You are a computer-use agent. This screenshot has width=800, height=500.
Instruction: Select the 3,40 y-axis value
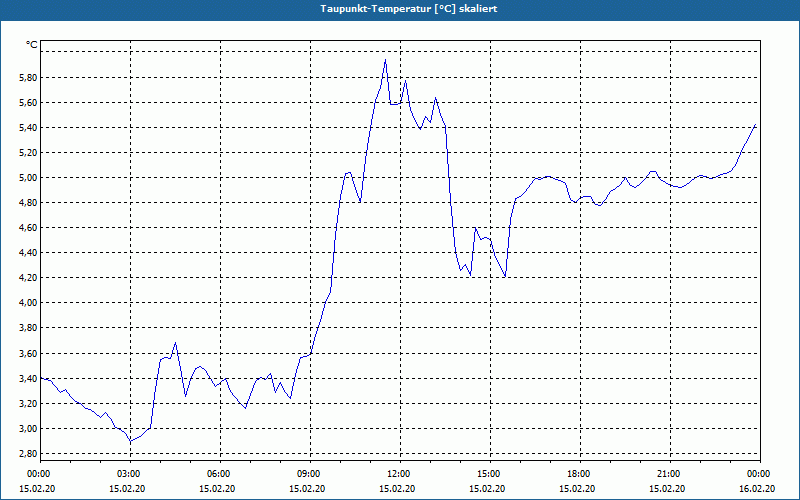(x=28, y=378)
